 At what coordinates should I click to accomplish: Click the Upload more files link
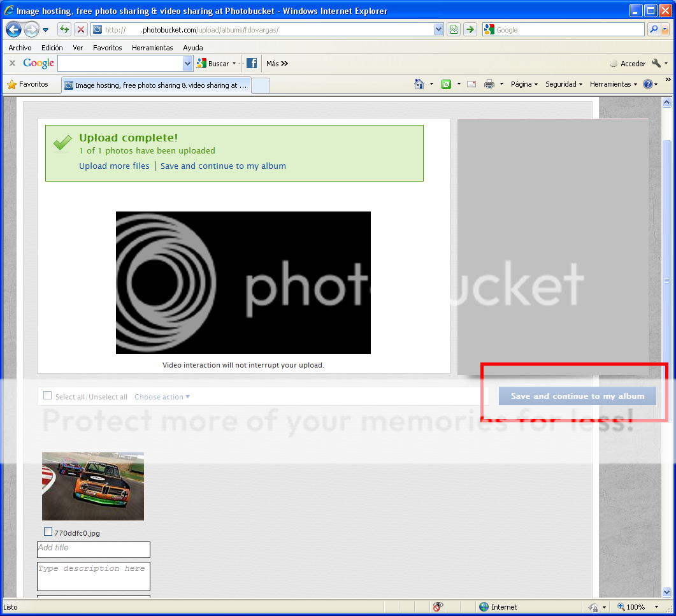click(x=114, y=166)
